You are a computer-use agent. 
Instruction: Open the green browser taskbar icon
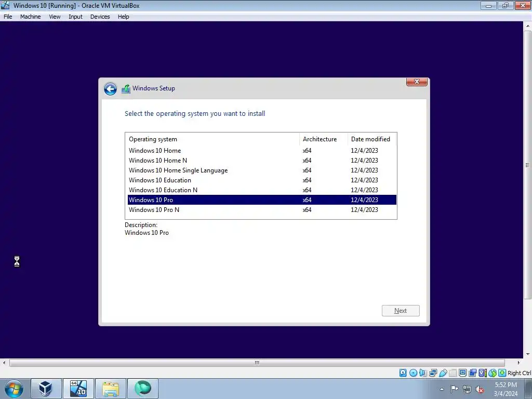(143, 389)
